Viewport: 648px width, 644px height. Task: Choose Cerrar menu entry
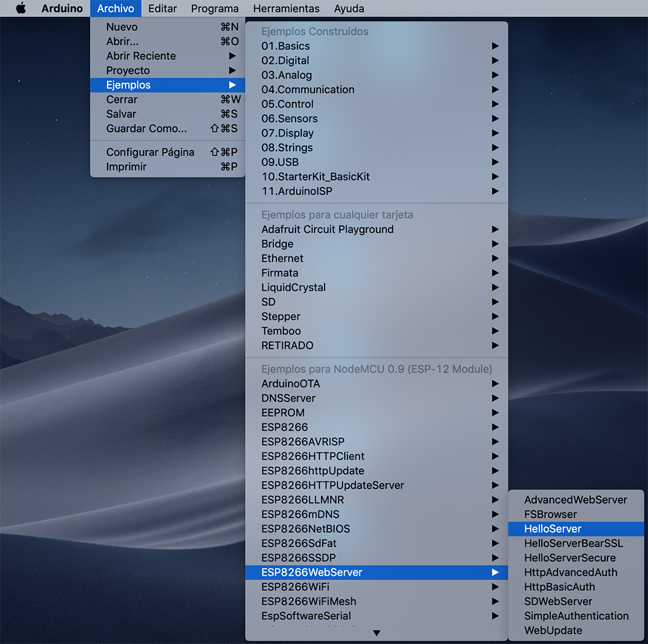click(168, 99)
